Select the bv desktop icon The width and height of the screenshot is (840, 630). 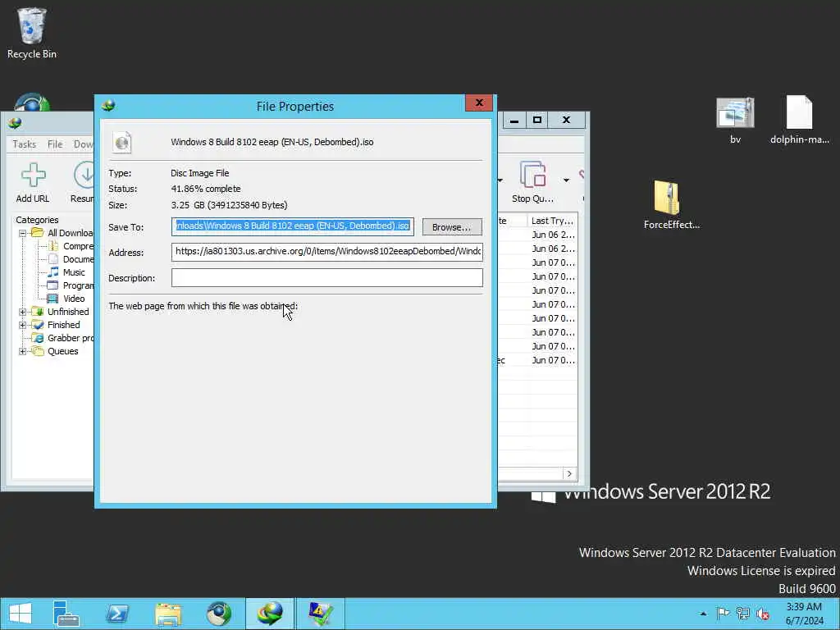tap(735, 121)
